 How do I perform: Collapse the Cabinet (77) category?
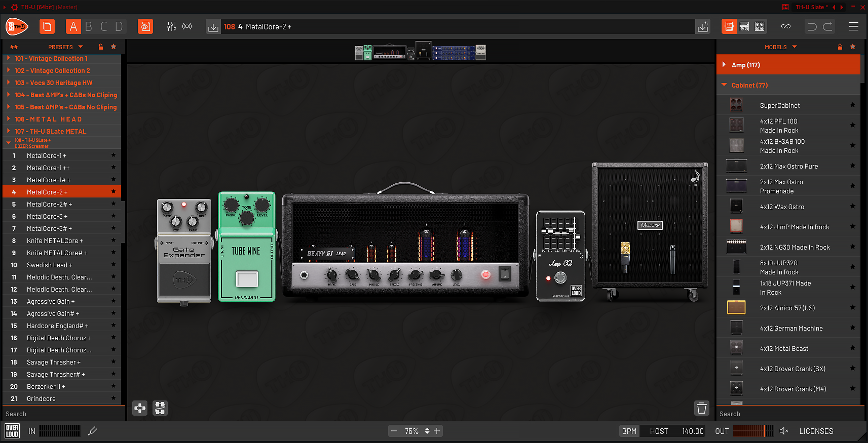[x=789, y=85]
